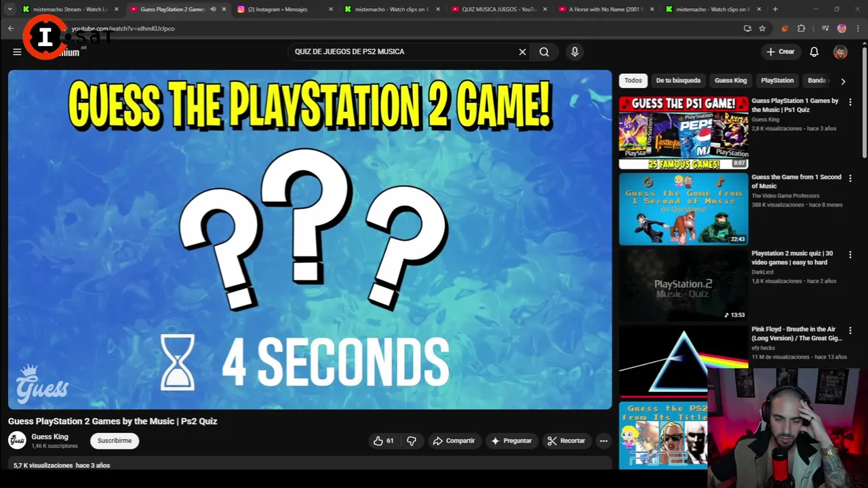This screenshot has width=868, height=488.
Task: Open the 22:43 Guess the Game thumbnail
Action: tap(684, 209)
